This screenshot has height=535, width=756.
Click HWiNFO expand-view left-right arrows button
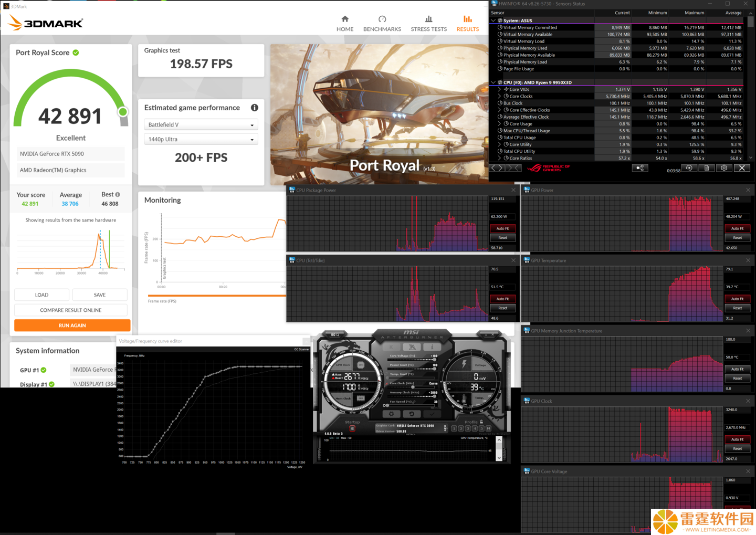tap(497, 168)
